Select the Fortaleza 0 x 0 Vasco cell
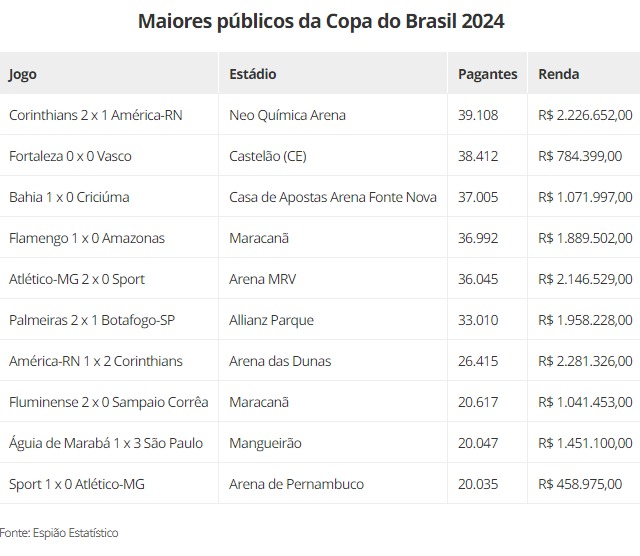 pyautogui.click(x=70, y=156)
